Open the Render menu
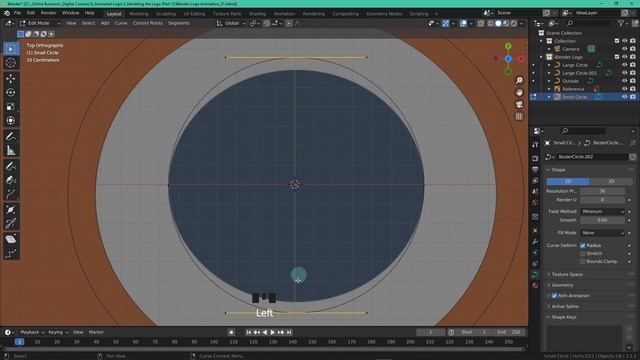 pos(48,13)
